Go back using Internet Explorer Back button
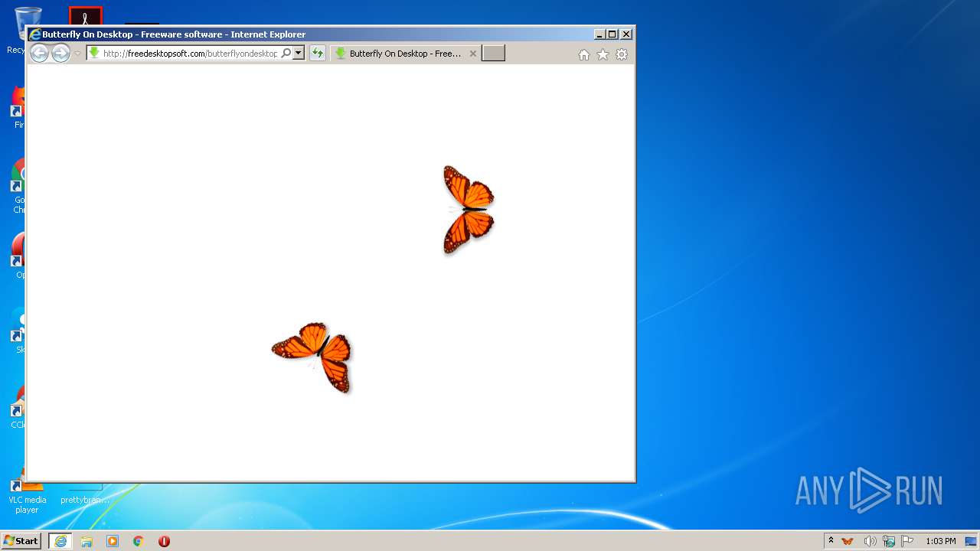 click(x=39, y=53)
